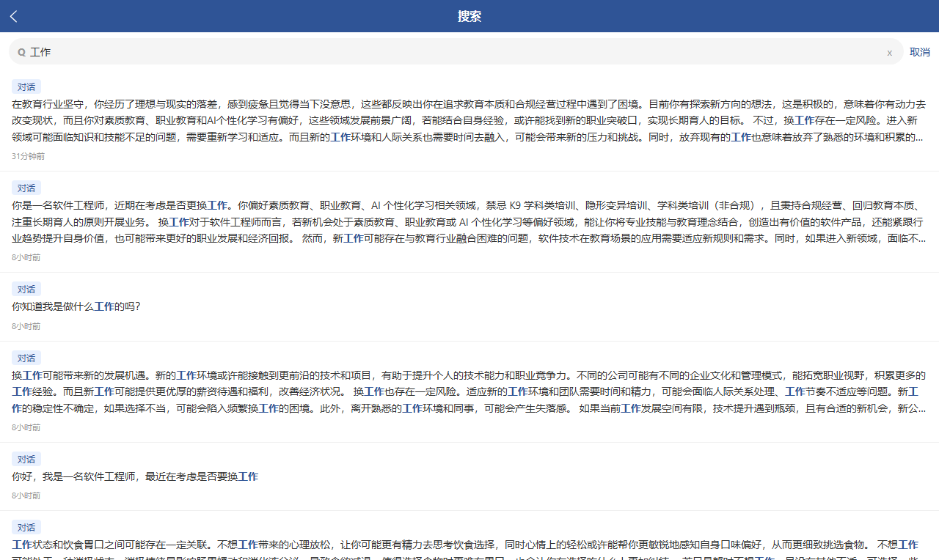Open result beginning 换工作可能带来新的发展机遇
The image size is (939, 560).
pos(469,391)
